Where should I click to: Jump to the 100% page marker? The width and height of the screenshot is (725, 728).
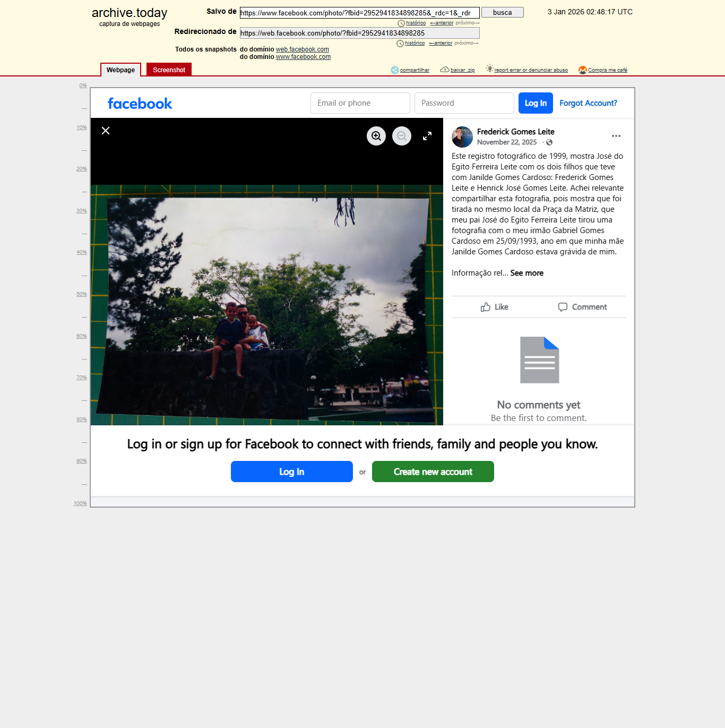click(x=80, y=503)
